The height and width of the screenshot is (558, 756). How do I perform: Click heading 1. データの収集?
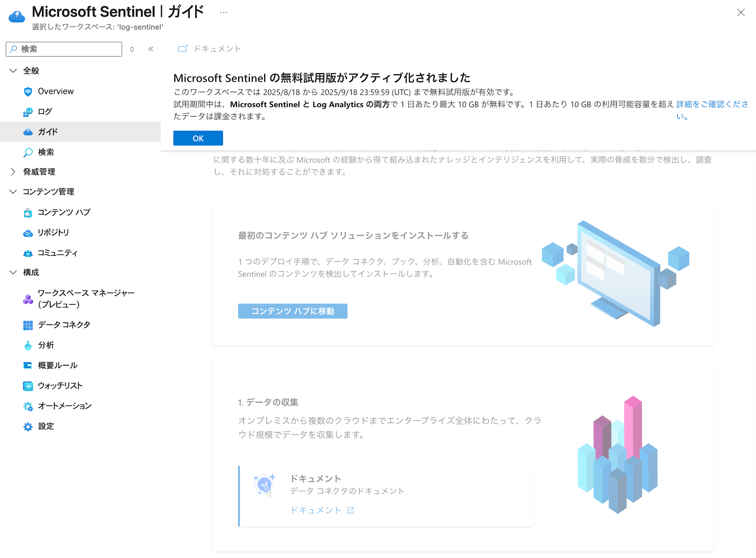pyautogui.click(x=268, y=402)
